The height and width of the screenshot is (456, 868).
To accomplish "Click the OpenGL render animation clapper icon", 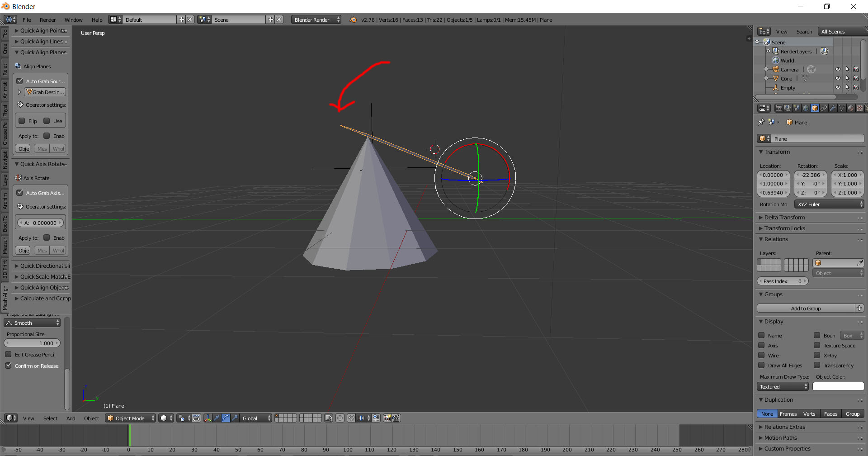I will coord(396,418).
